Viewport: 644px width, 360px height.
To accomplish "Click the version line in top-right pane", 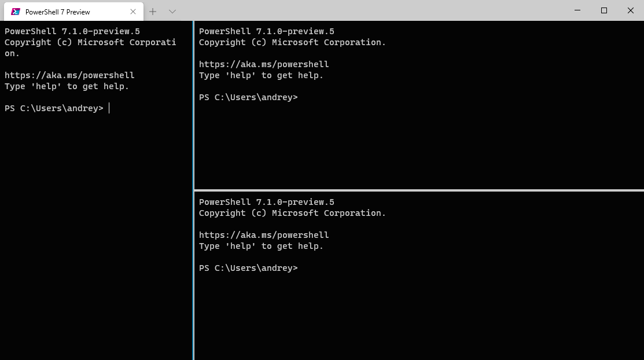I will pos(266,31).
